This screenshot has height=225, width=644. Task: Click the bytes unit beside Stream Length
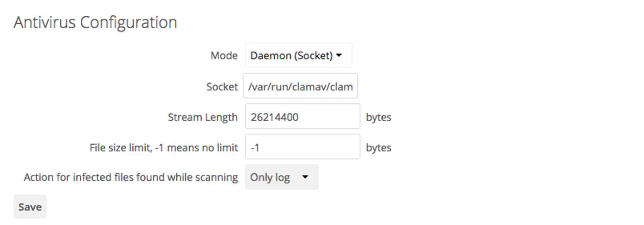tap(378, 117)
